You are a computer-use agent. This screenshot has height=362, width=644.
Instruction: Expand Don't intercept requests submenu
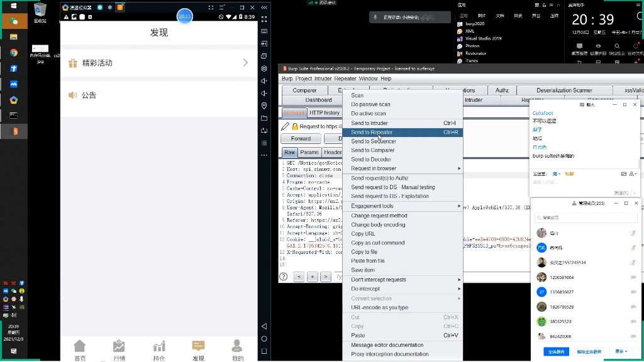[x=459, y=280]
